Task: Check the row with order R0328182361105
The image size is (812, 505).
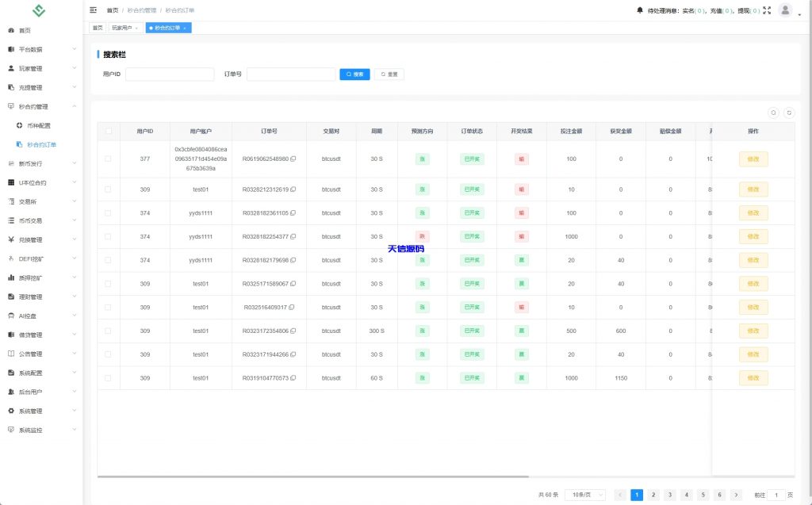Action: pos(108,213)
